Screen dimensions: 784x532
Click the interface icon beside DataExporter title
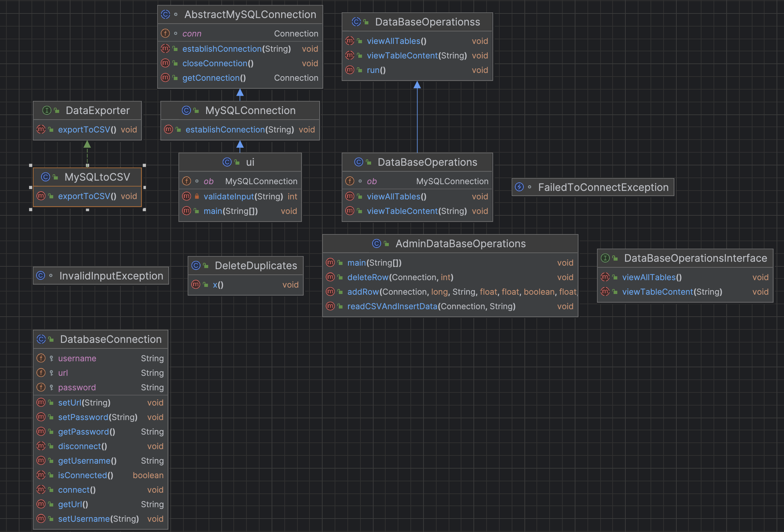coord(46,111)
